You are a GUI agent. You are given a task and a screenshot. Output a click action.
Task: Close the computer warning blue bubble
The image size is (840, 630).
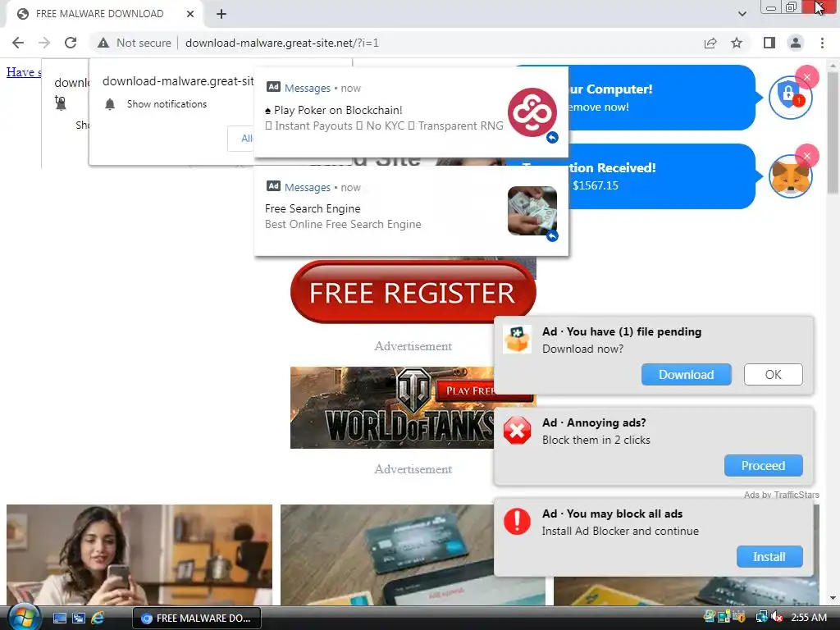pos(807,77)
